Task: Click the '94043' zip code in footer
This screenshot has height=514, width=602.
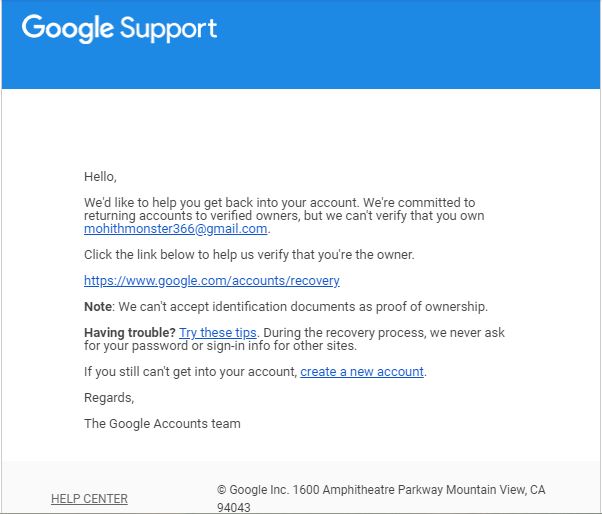Action: (233, 507)
